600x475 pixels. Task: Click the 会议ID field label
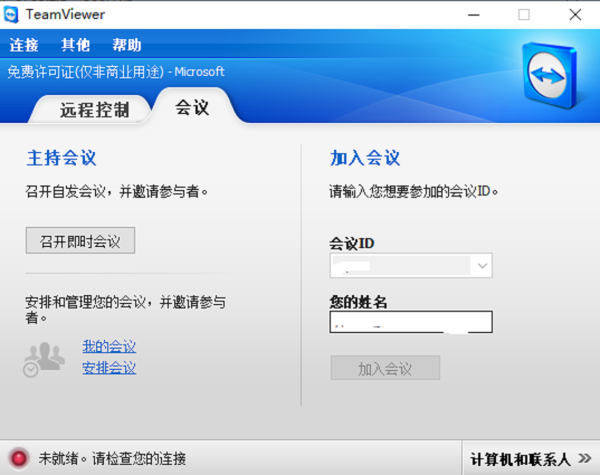coord(352,243)
